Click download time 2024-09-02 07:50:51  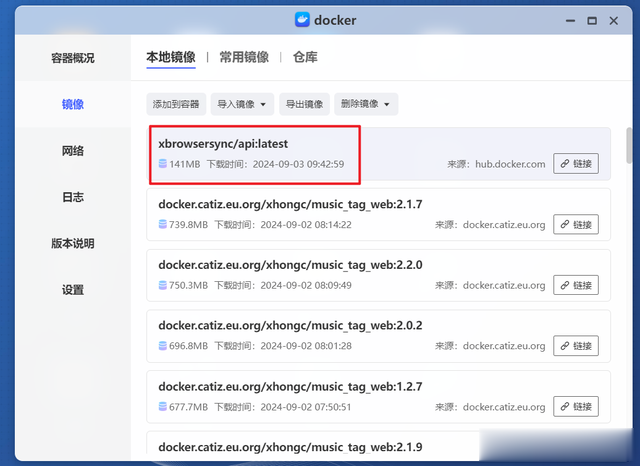306,407
